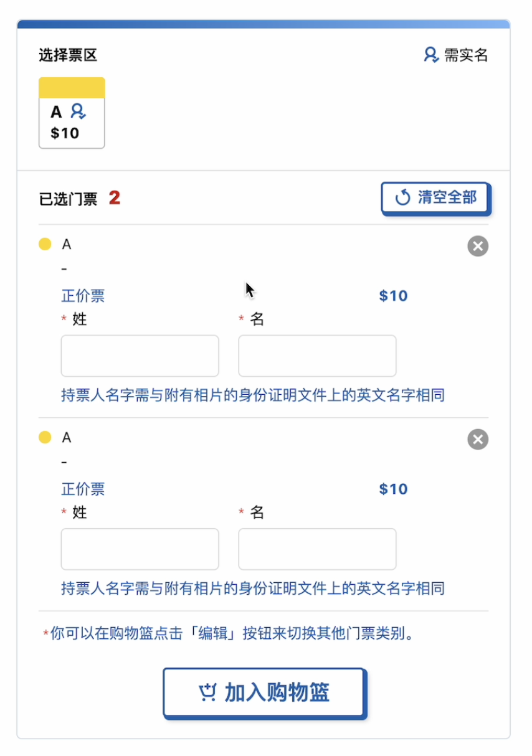Click the 需实名 label text

pos(466,55)
